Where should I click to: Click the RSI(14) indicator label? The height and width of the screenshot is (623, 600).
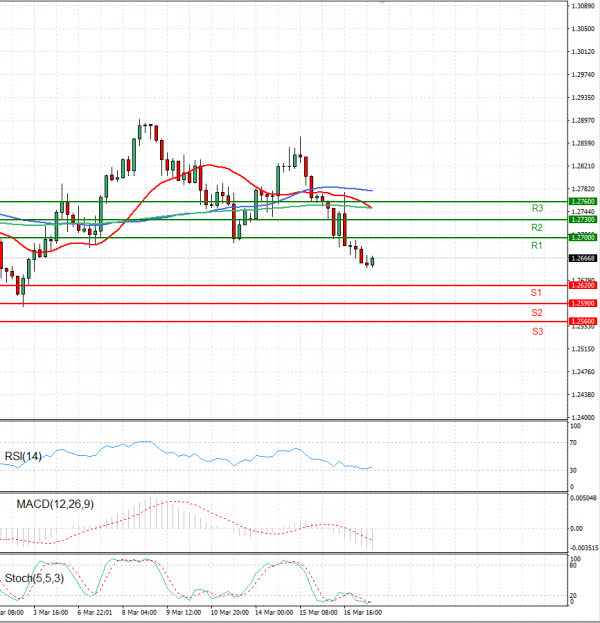(23, 456)
